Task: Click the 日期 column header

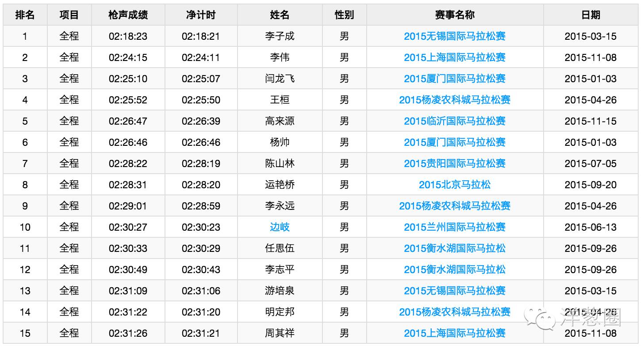Action: 590,15
